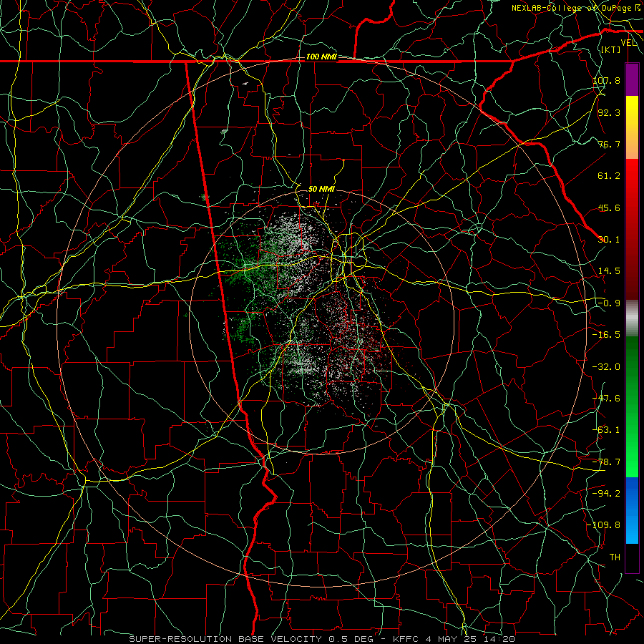Click the blue segment of the velocity scale

[x=632, y=510]
